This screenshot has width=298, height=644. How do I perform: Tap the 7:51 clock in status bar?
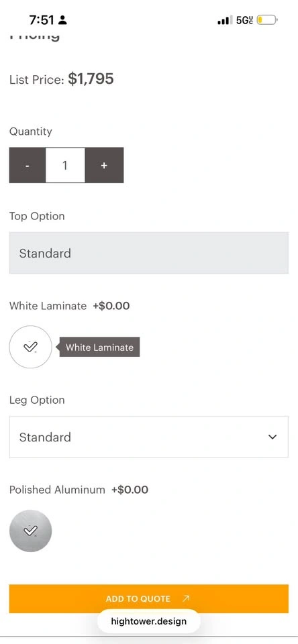click(42, 19)
